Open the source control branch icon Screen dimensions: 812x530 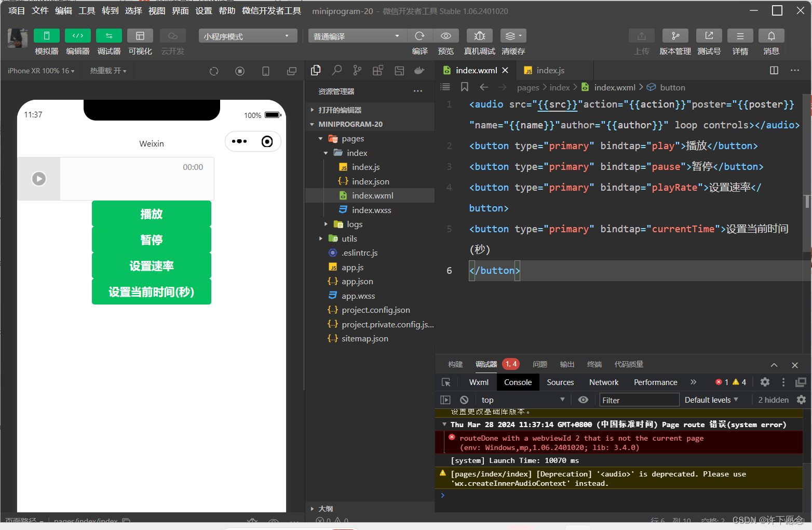point(357,70)
